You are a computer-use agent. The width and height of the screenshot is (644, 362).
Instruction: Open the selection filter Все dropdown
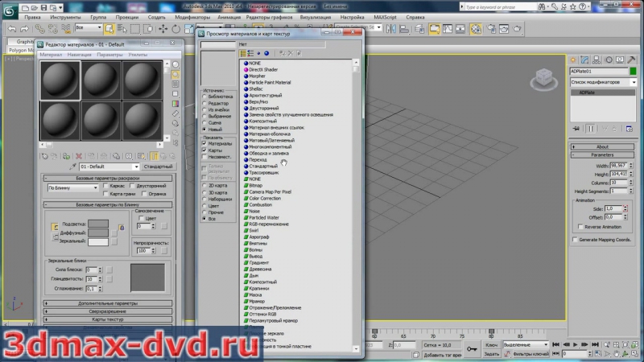[89, 27]
